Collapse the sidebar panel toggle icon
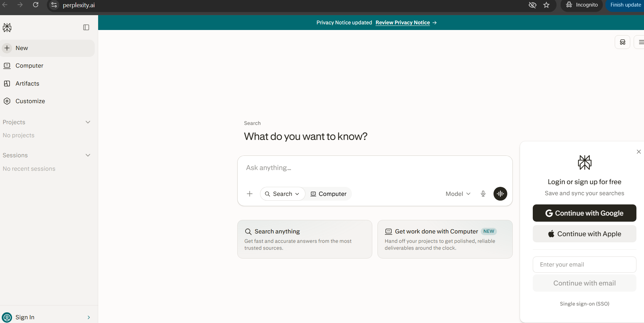 (86, 27)
